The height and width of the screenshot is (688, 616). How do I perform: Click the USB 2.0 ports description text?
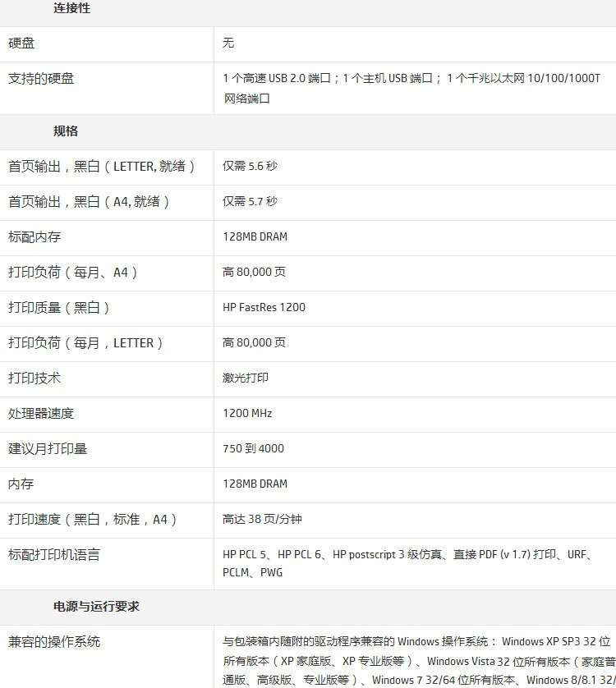411,88
